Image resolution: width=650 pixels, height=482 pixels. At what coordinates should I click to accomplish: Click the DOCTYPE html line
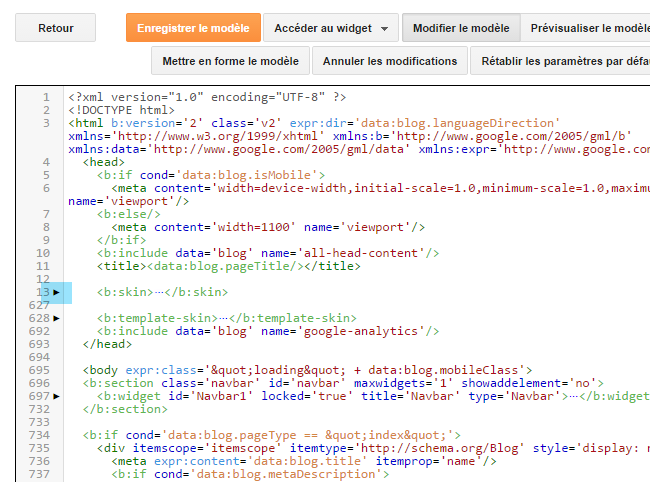[x=121, y=110]
